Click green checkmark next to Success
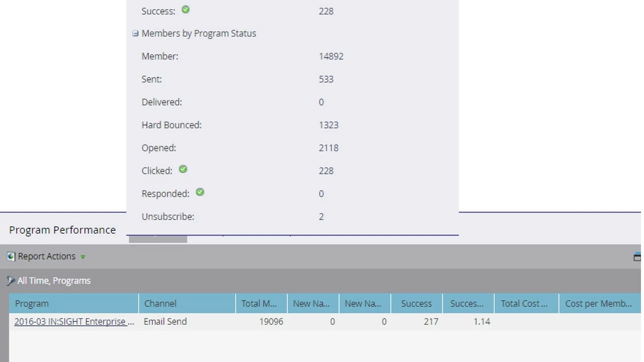 [186, 10]
